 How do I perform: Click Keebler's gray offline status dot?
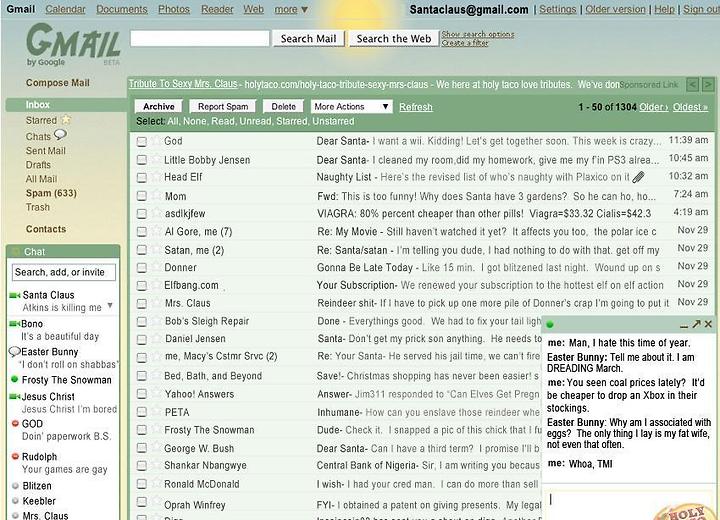[15, 501]
